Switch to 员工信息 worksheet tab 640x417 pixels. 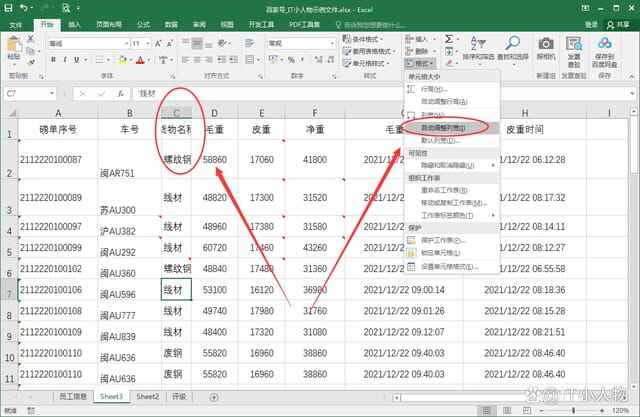coord(73,397)
